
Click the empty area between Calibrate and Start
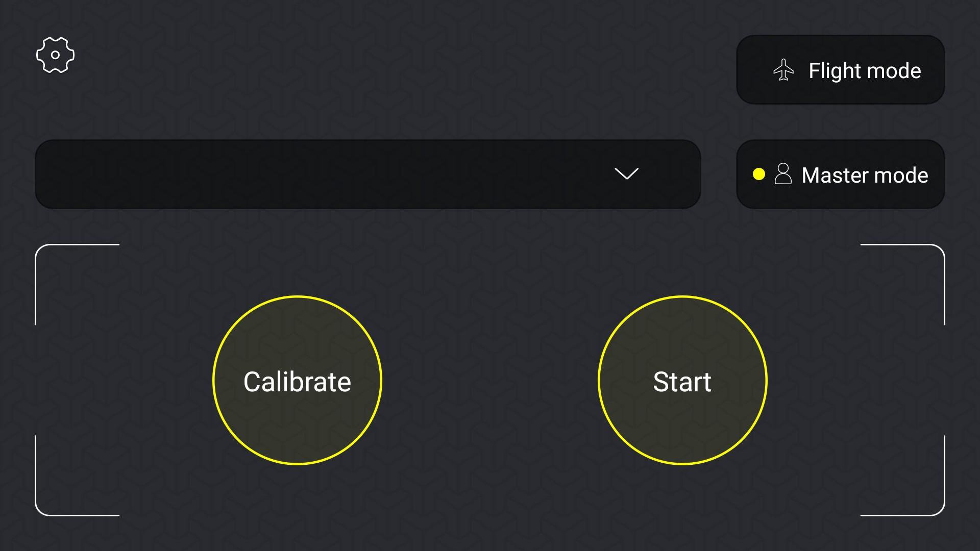tap(490, 381)
